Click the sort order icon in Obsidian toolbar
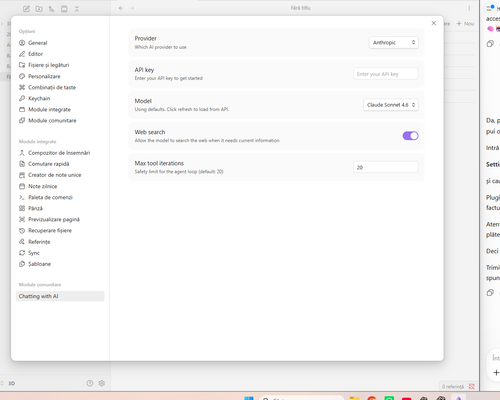The image size is (500, 400). click(52, 9)
